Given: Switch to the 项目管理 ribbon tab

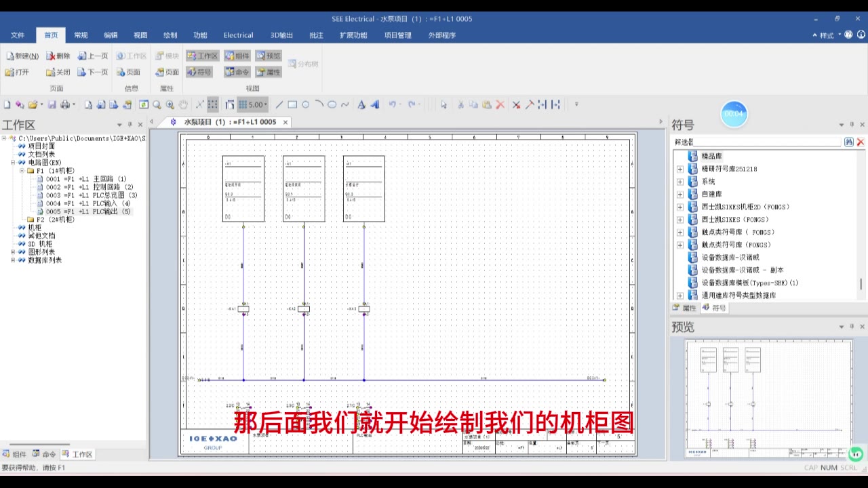Looking at the screenshot, I should coord(397,35).
